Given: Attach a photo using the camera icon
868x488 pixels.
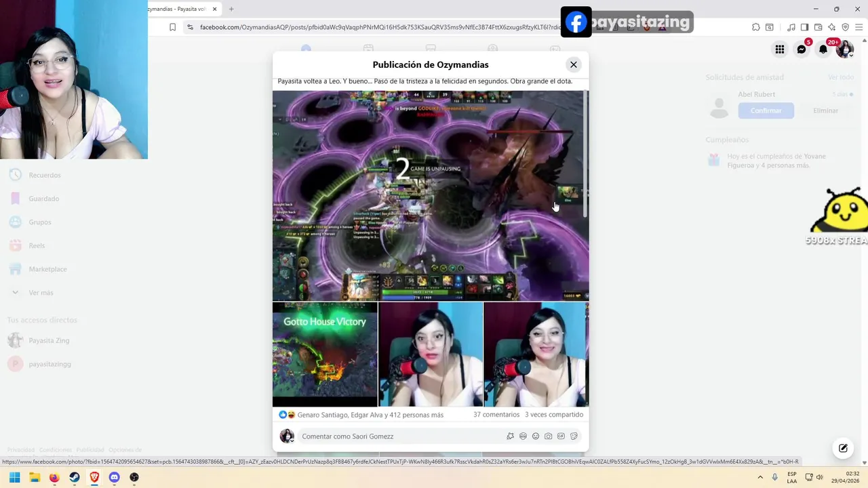Looking at the screenshot, I should 548,436.
